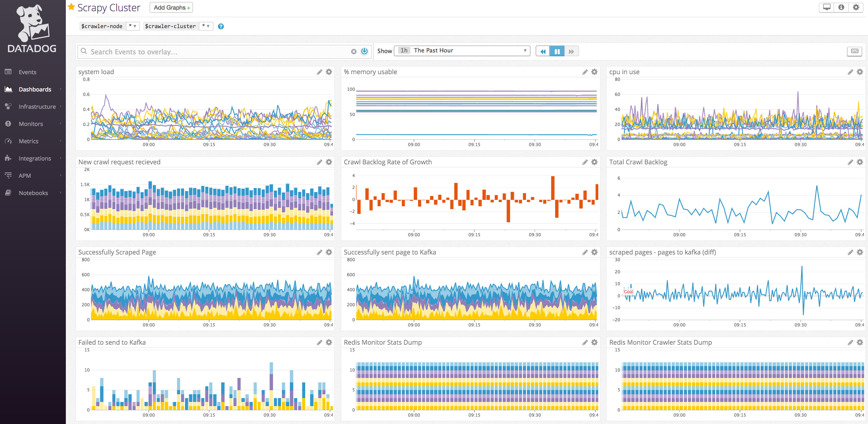Open Notebooks in the sidebar
This screenshot has height=424, width=868.
[x=33, y=193]
